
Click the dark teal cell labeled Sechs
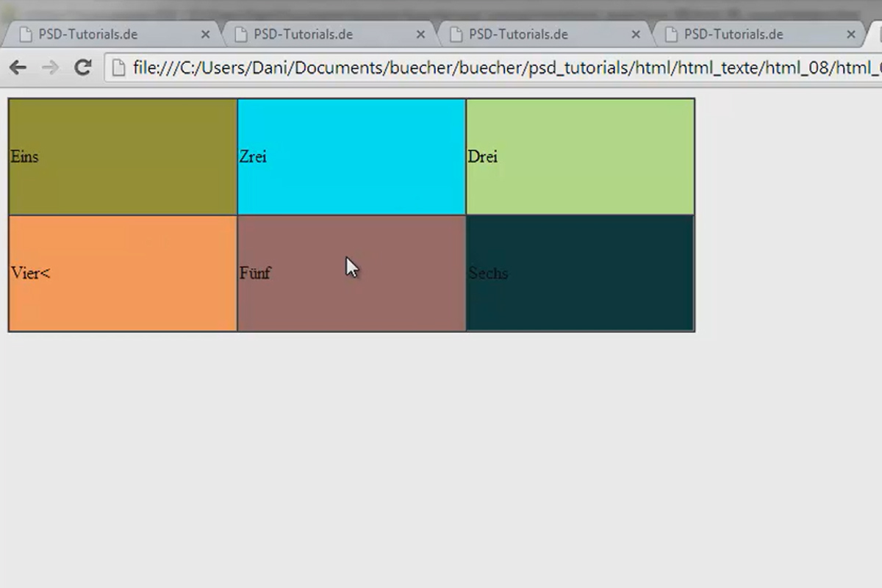pos(580,272)
